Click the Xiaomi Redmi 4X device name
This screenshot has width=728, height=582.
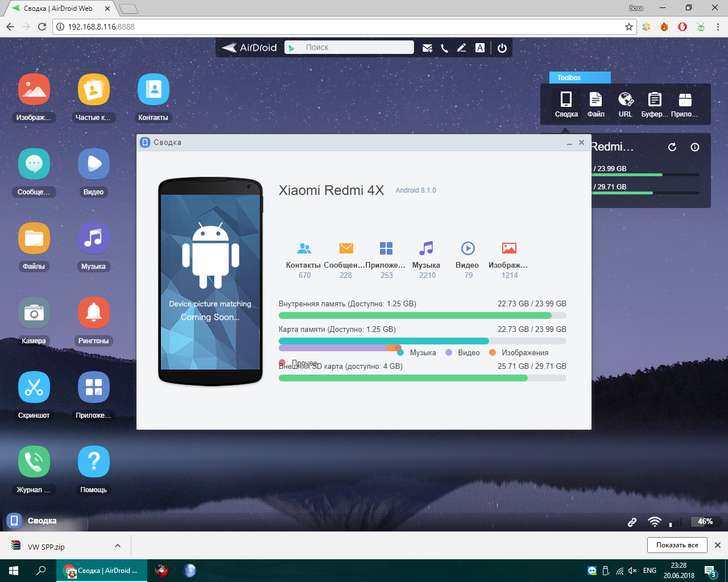click(x=331, y=190)
